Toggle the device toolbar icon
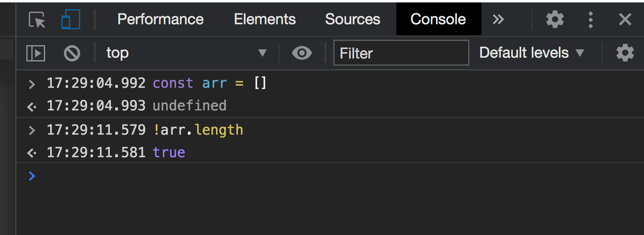Screen dimensions: 644x235 [70, 20]
